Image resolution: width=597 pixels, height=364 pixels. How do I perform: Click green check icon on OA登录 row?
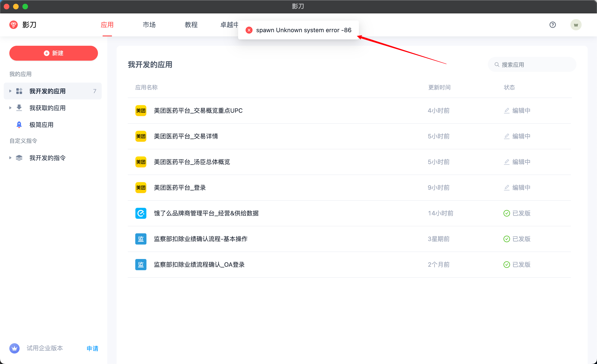[x=506, y=264]
